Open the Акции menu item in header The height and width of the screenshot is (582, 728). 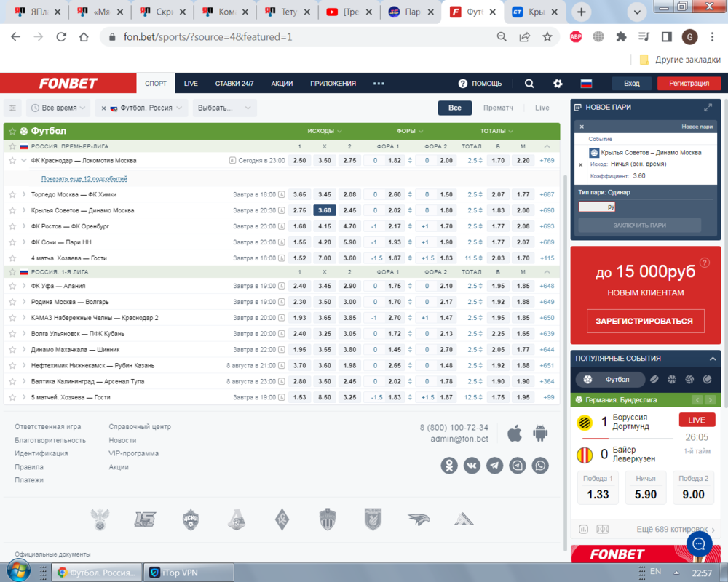point(282,84)
